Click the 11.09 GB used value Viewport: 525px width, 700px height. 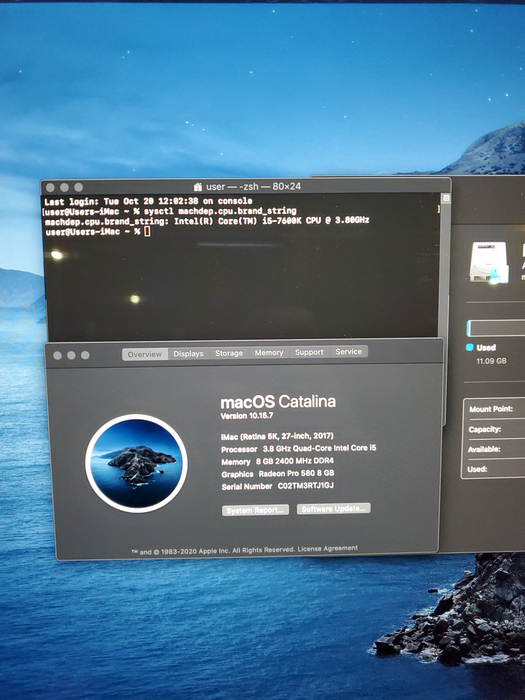point(491,361)
